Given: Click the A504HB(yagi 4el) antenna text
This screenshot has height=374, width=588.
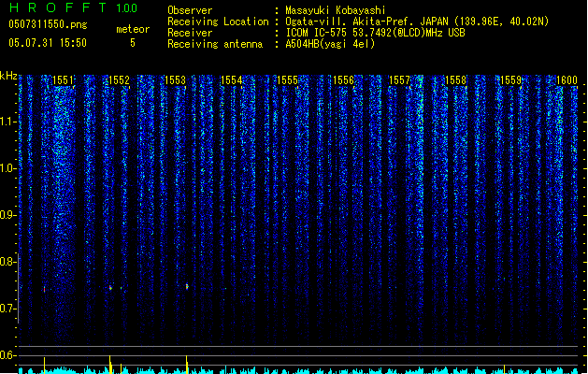Looking at the screenshot, I should point(330,44).
